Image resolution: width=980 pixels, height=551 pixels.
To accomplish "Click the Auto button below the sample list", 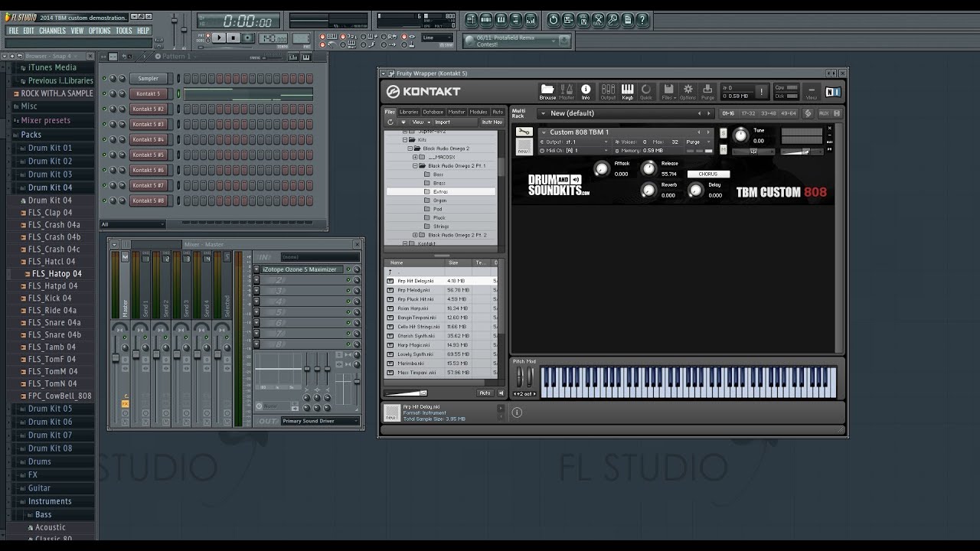I will pos(486,392).
